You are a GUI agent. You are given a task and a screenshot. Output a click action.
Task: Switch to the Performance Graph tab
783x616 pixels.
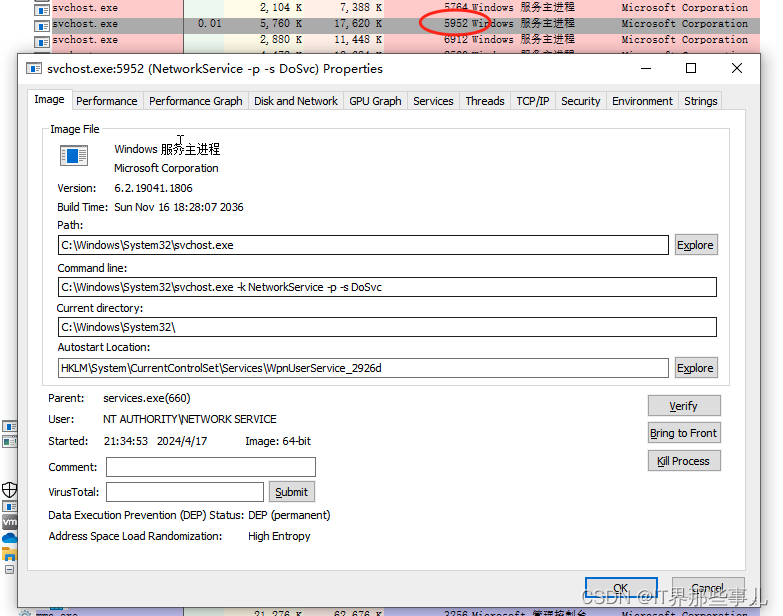tap(195, 101)
